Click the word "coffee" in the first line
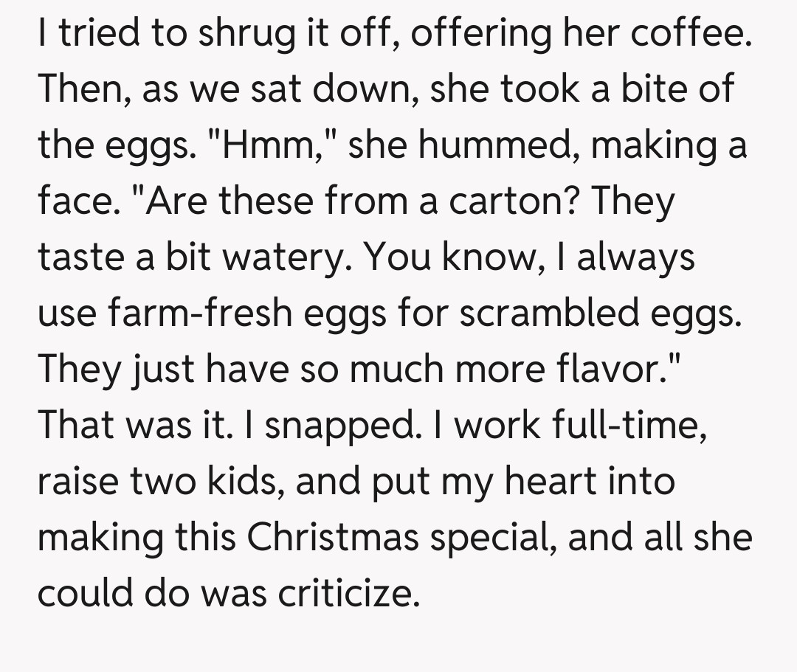The image size is (797, 672). [690, 34]
